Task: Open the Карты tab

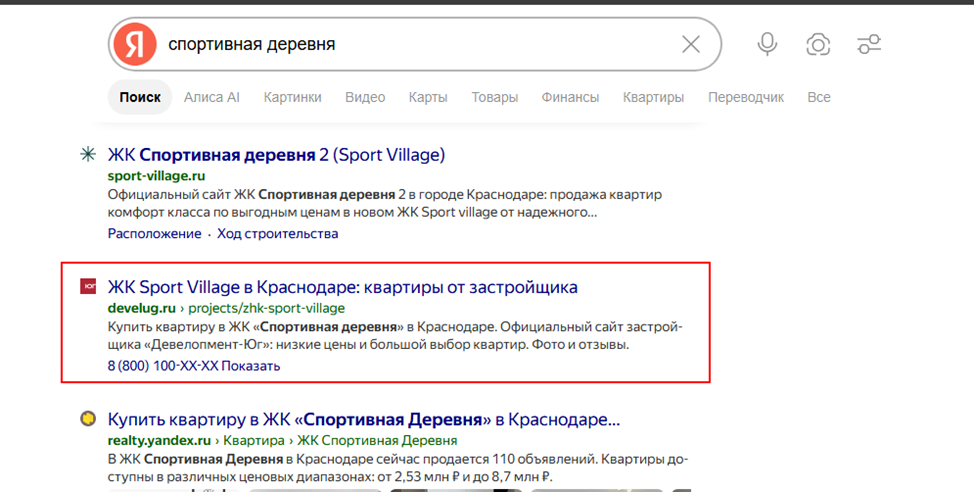Action: 428,97
